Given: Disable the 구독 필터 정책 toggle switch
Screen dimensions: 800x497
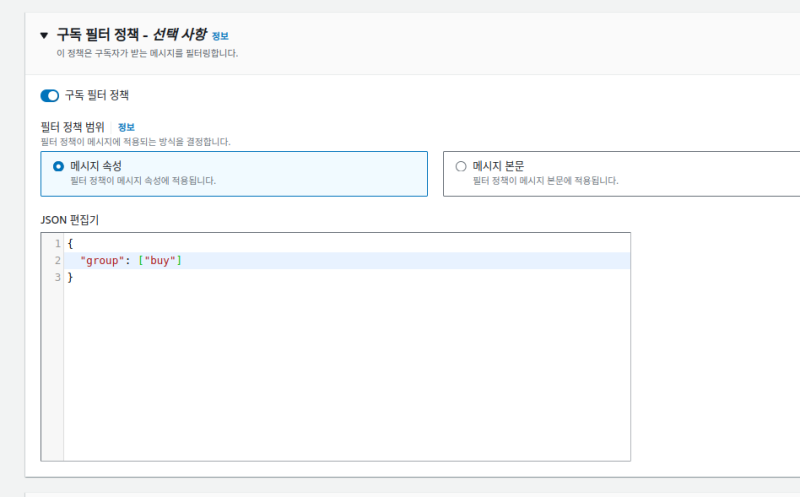Looking at the screenshot, I should pos(49,96).
